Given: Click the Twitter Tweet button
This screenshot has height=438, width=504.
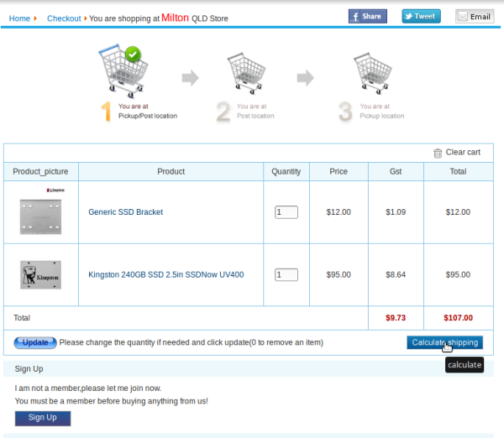Looking at the screenshot, I should point(421,16).
